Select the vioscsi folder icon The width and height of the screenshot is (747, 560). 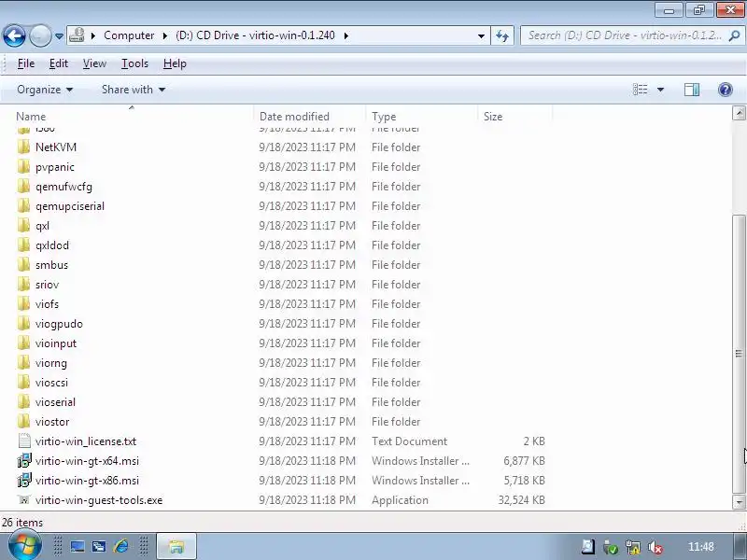24,382
